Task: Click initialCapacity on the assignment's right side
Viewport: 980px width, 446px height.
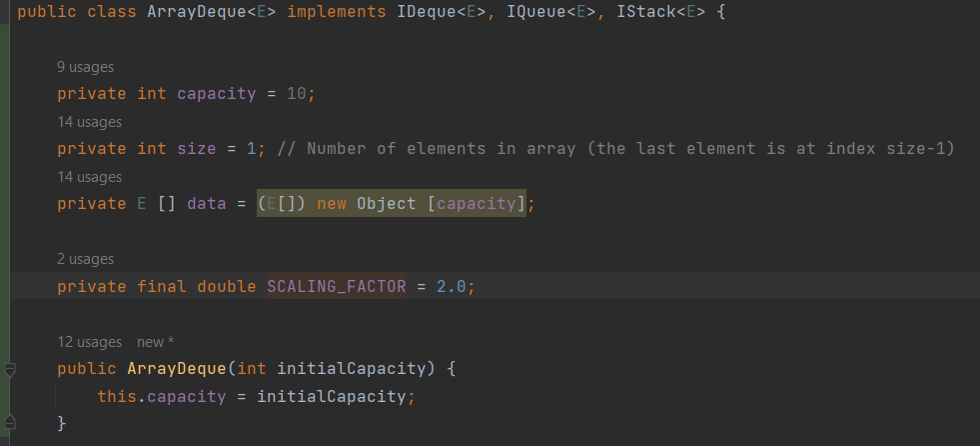Action: pyautogui.click(x=332, y=397)
